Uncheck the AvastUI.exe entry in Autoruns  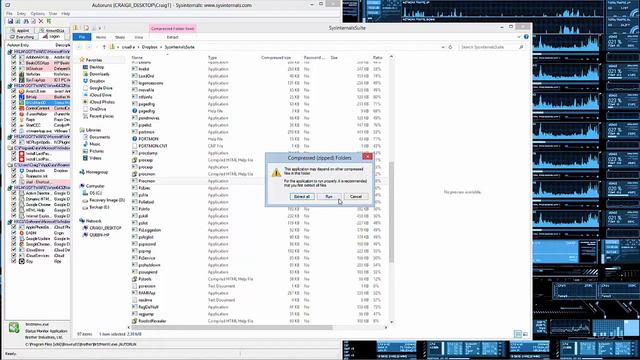point(14,91)
